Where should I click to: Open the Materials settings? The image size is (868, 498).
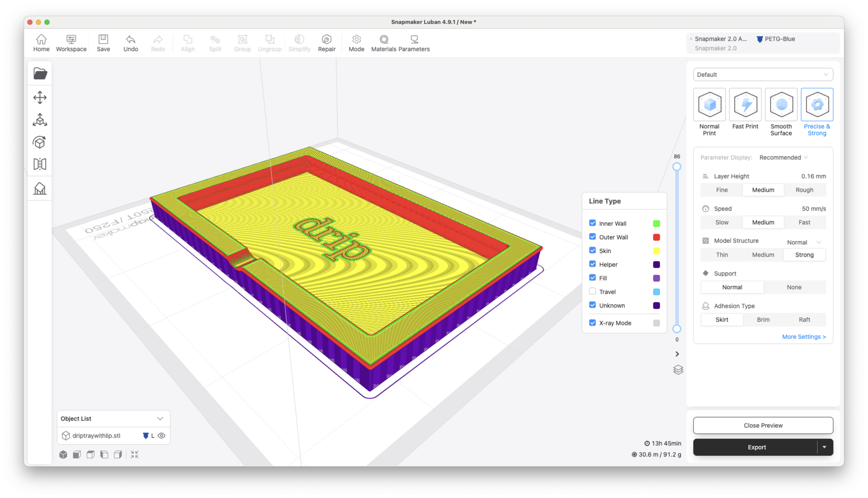[384, 43]
